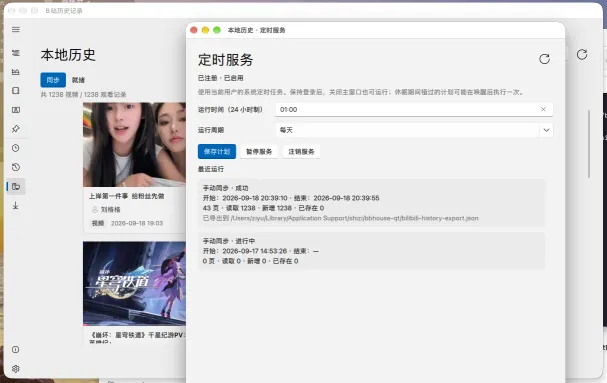Screen dimensions: 607x383
Task: Expand the 每天 period dropdown chevron
Action: [x=546, y=130]
